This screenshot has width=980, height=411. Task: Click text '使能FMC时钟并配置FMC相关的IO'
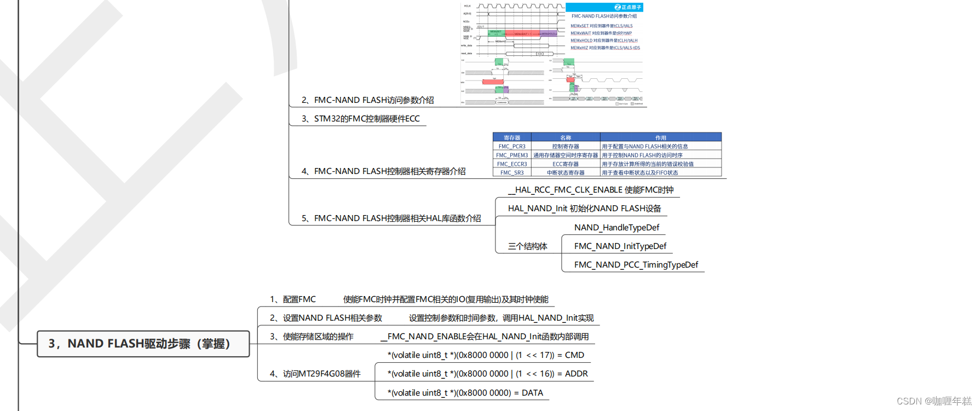click(x=405, y=299)
